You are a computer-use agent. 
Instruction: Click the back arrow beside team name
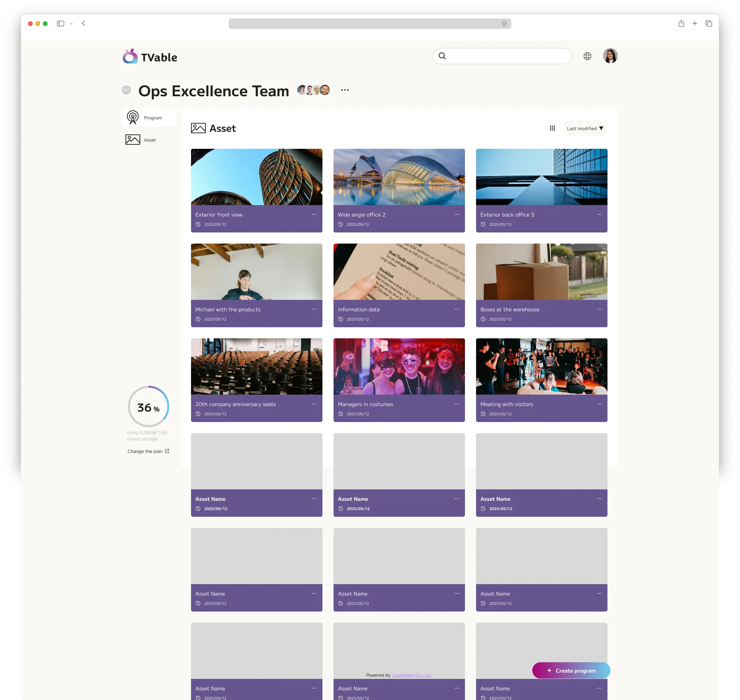127,90
